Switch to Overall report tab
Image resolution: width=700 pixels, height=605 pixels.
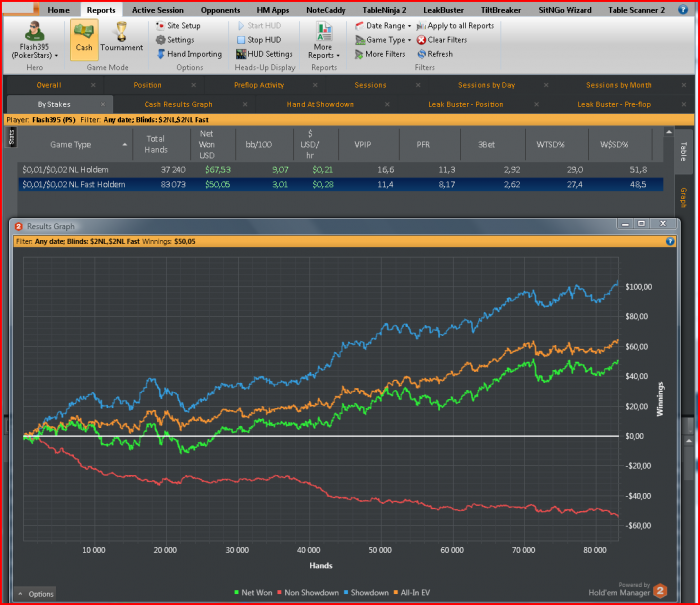coord(49,85)
